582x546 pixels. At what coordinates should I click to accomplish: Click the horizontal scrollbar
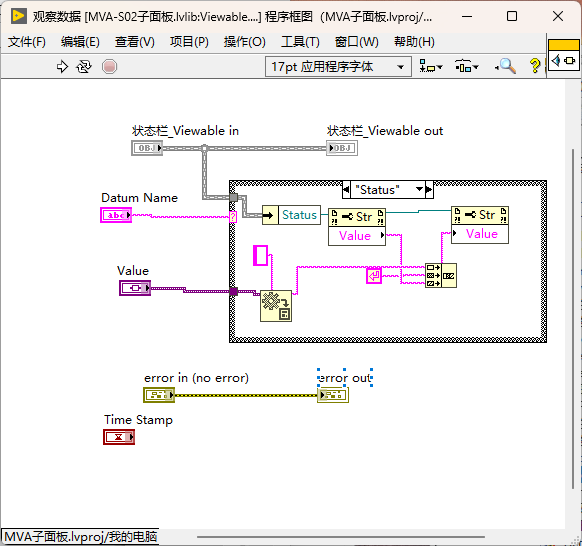(341, 537)
